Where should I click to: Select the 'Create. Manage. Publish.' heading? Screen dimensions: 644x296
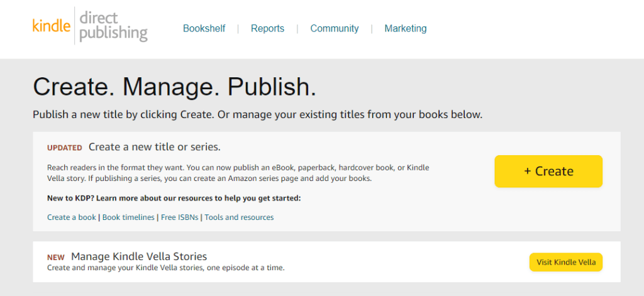[174, 87]
